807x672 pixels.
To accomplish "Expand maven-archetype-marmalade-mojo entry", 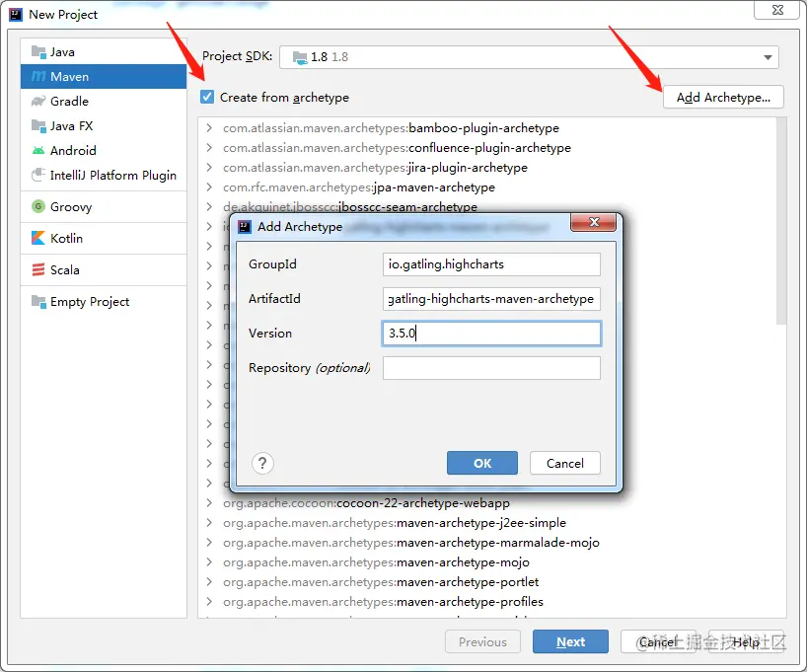I will [x=209, y=542].
